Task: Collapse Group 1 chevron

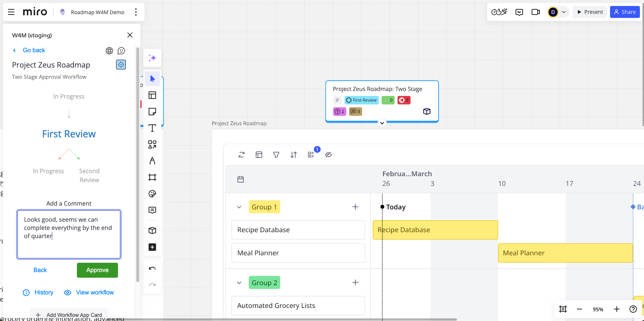Action: pos(239,207)
